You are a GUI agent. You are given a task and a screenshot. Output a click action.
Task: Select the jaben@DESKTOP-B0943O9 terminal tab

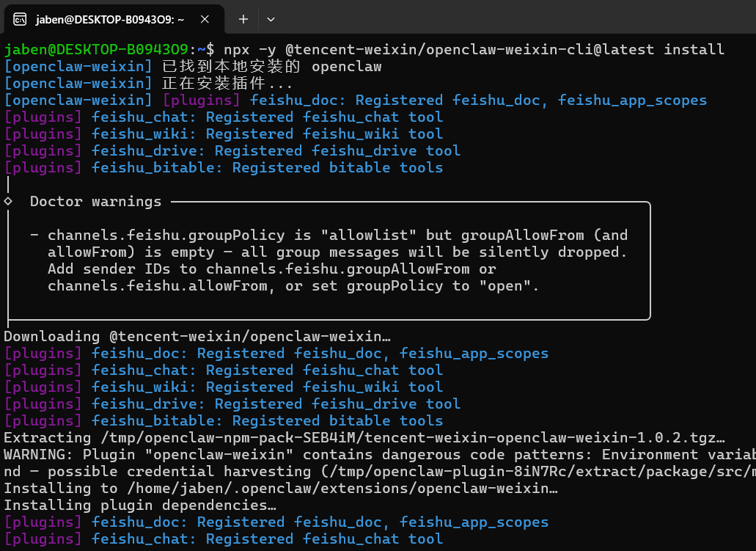[110, 20]
